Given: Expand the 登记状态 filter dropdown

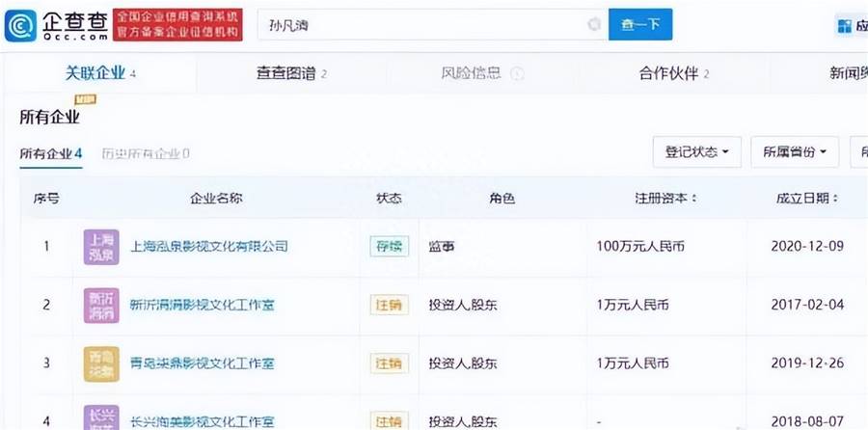Looking at the screenshot, I should coord(697,151).
